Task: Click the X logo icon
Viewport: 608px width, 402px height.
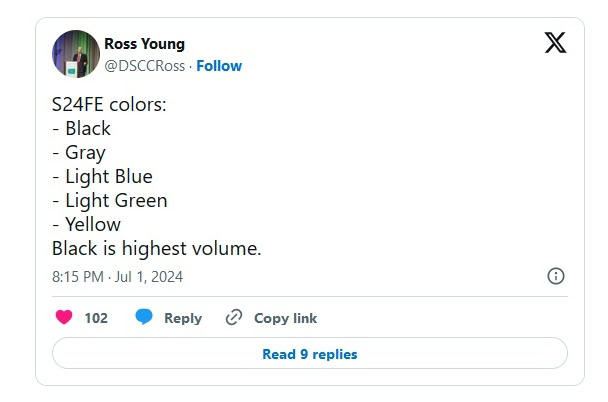Action: tap(554, 43)
